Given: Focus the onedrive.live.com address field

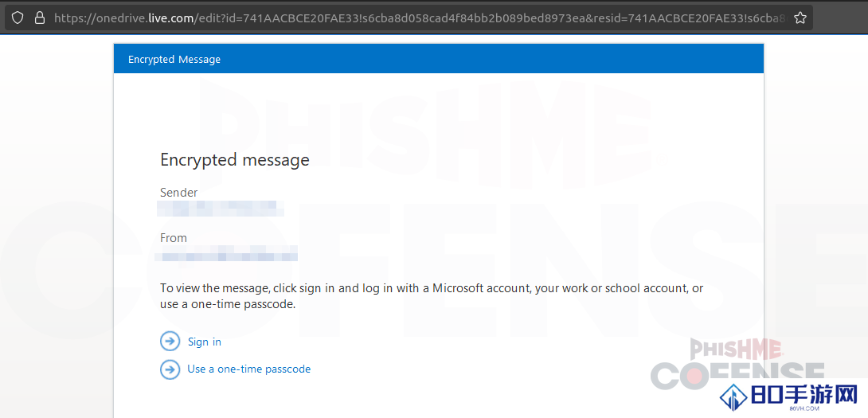Looking at the screenshot, I should 418,18.
